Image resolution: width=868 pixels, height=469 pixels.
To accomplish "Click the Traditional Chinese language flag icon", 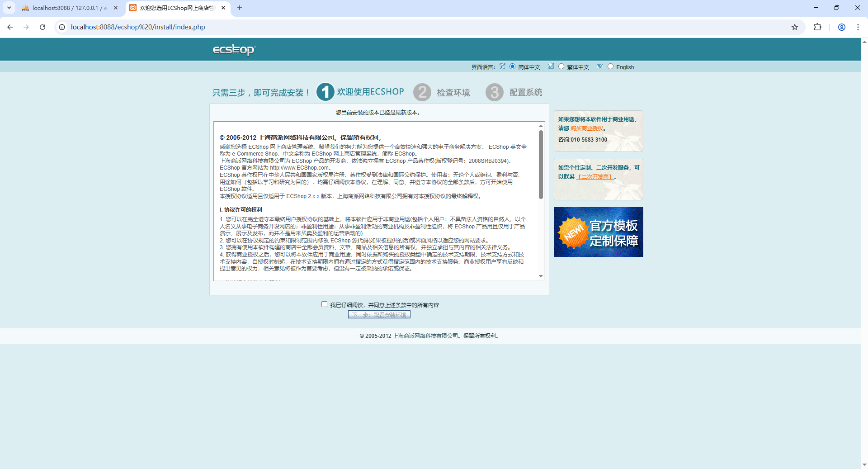I will click(x=551, y=66).
